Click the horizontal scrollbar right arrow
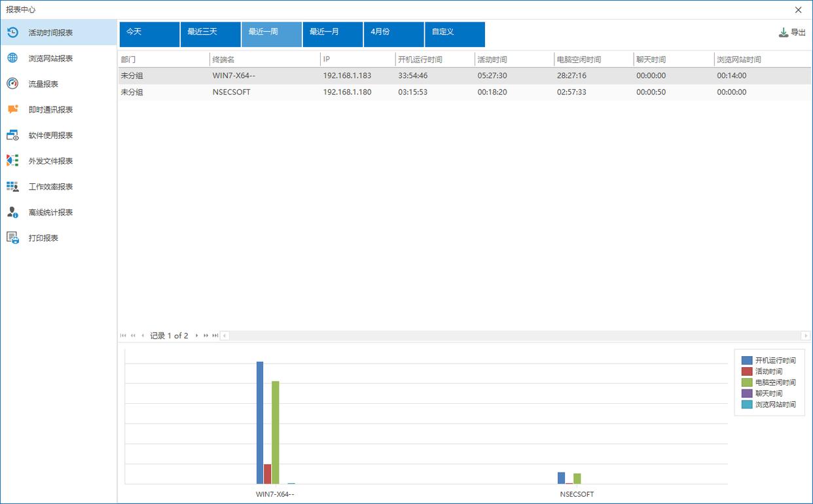This screenshot has width=813, height=504. 806,336
